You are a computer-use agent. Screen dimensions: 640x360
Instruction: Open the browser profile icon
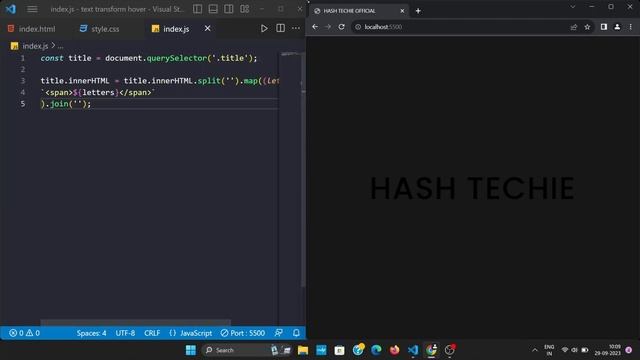(x=617, y=27)
